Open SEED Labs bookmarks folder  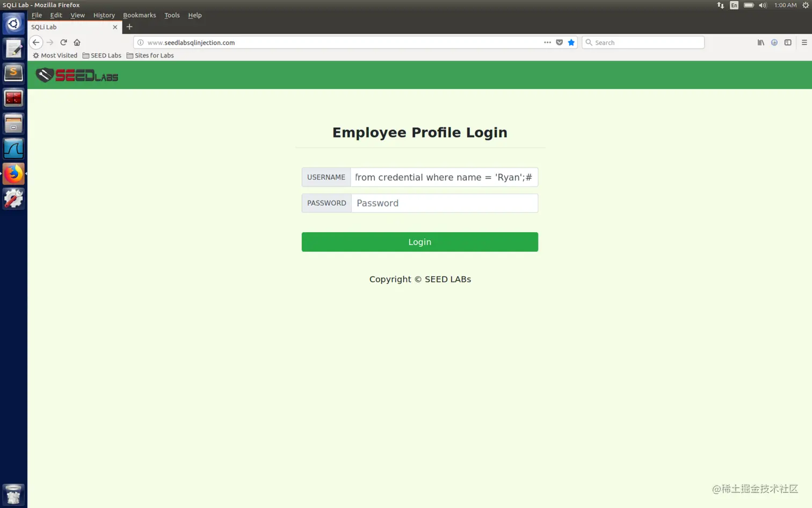[102, 55]
